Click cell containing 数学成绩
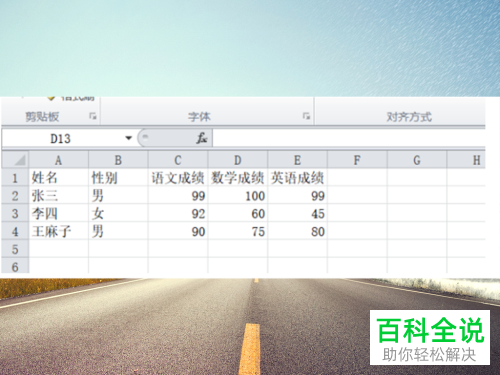Viewport: 500px width, 375px height. point(238,178)
